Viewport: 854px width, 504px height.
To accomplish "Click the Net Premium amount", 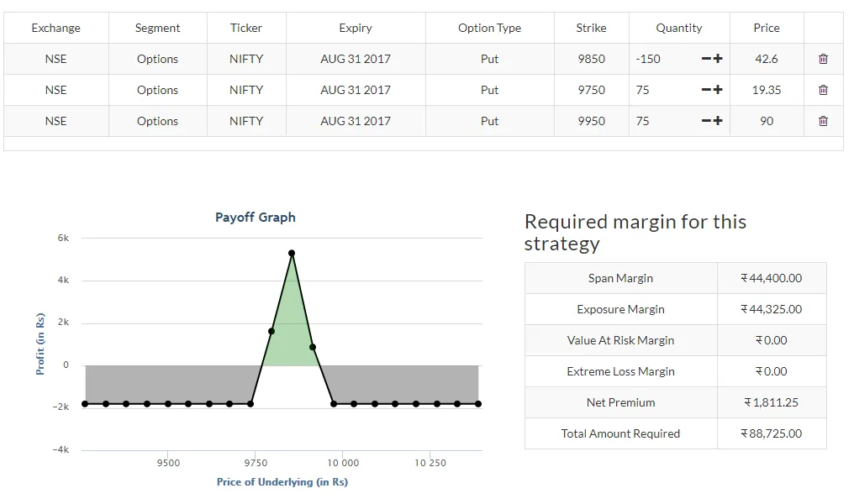I will pos(771,402).
